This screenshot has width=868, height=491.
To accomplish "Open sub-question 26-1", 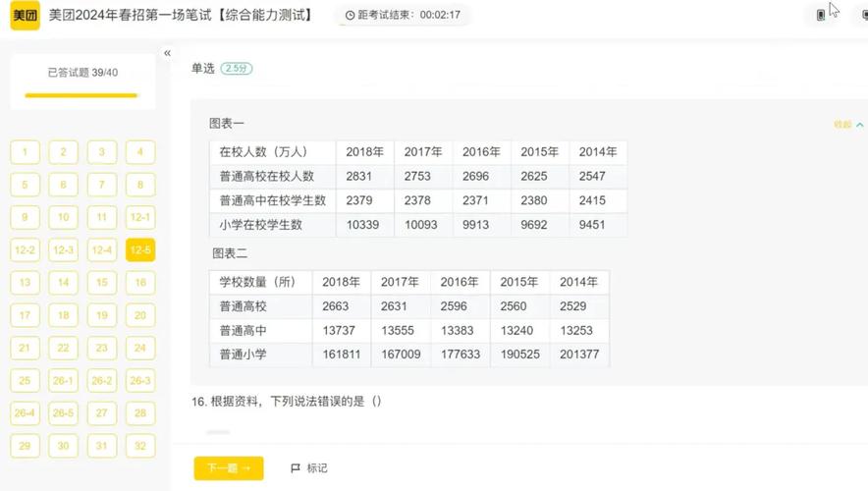I will click(63, 381).
